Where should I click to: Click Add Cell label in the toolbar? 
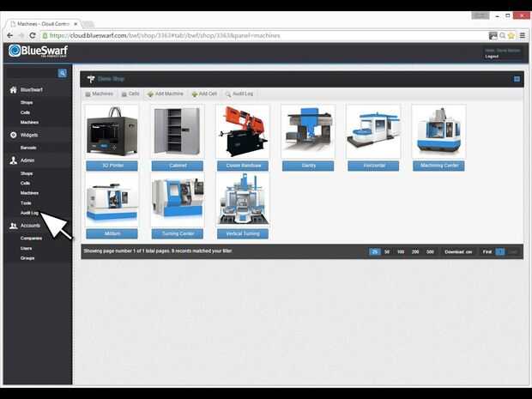[x=208, y=94]
